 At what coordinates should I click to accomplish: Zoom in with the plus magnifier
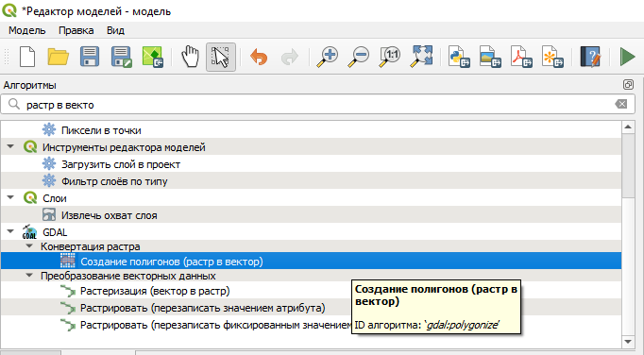click(x=328, y=57)
